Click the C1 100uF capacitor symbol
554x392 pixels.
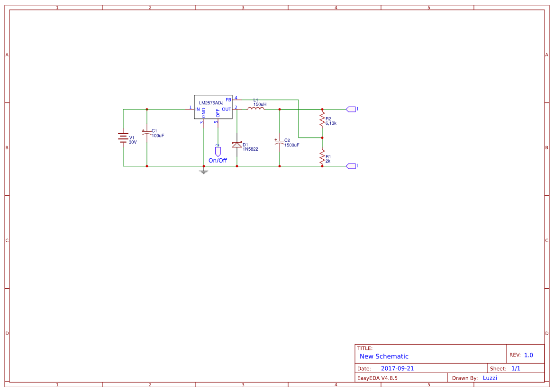click(146, 133)
